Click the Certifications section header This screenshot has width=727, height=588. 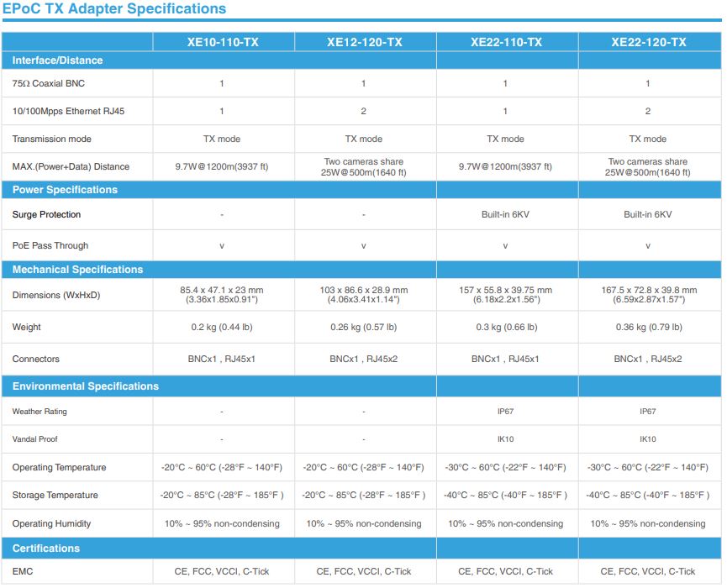point(46,549)
